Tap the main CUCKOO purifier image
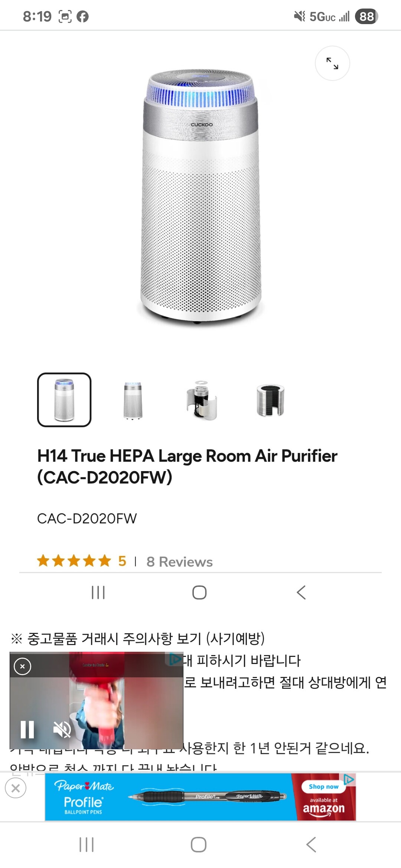The height and width of the screenshot is (868, 401). click(200, 197)
